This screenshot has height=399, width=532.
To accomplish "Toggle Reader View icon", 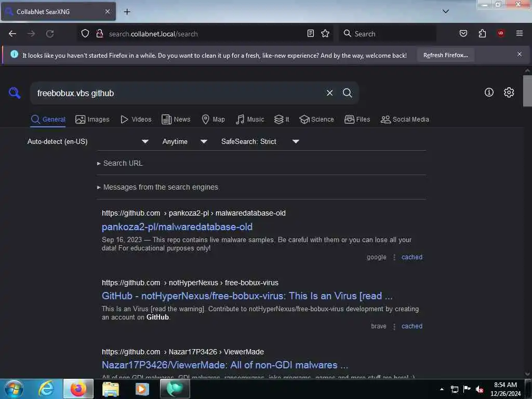I will pos(311,33).
